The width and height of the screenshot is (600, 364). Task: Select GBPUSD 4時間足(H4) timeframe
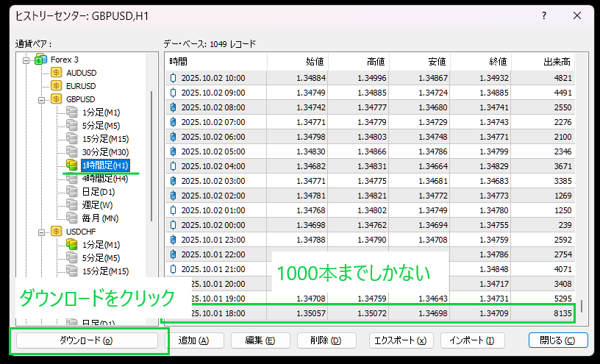(105, 179)
